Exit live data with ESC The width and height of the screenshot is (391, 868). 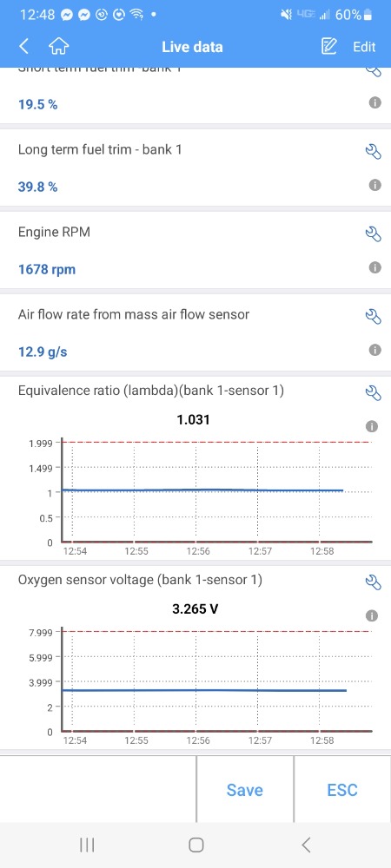tap(342, 790)
